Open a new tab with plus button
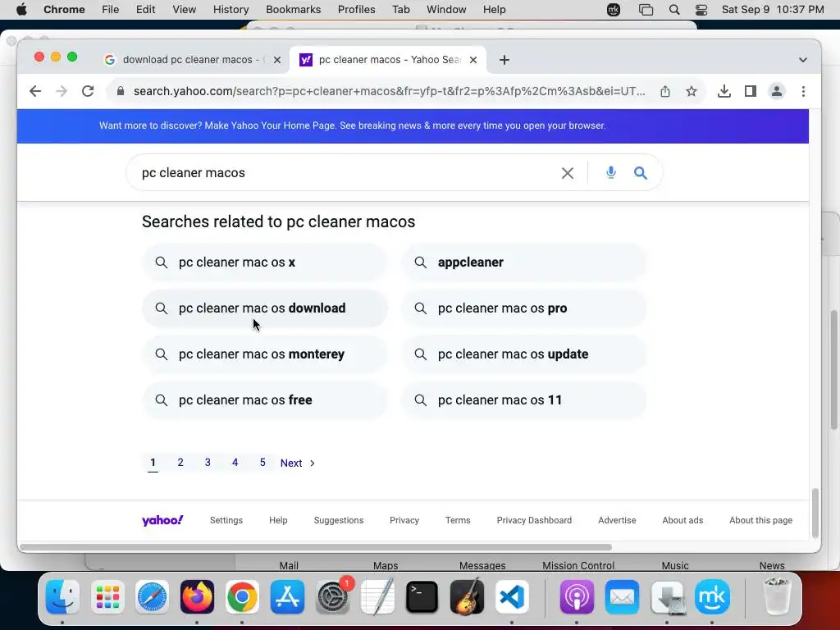Viewport: 840px width, 630px height. [x=504, y=60]
